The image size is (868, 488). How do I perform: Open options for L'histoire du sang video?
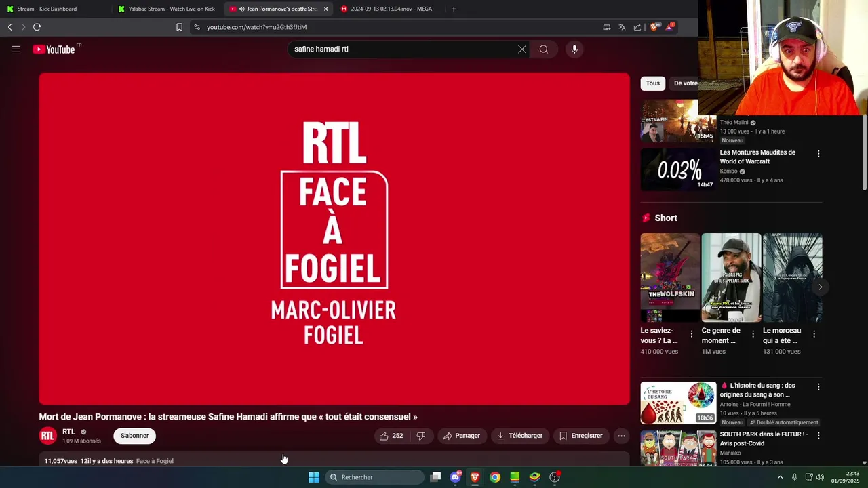pos(818,387)
